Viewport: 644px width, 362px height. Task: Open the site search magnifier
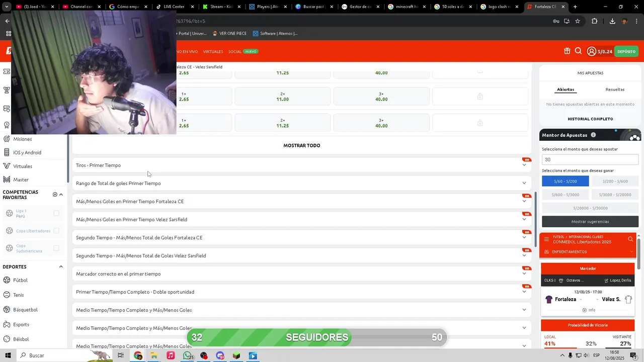[578, 51]
